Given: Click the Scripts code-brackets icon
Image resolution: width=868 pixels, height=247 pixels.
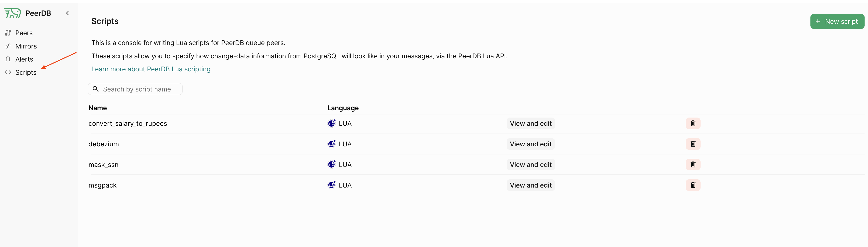Looking at the screenshot, I should pos(8,72).
